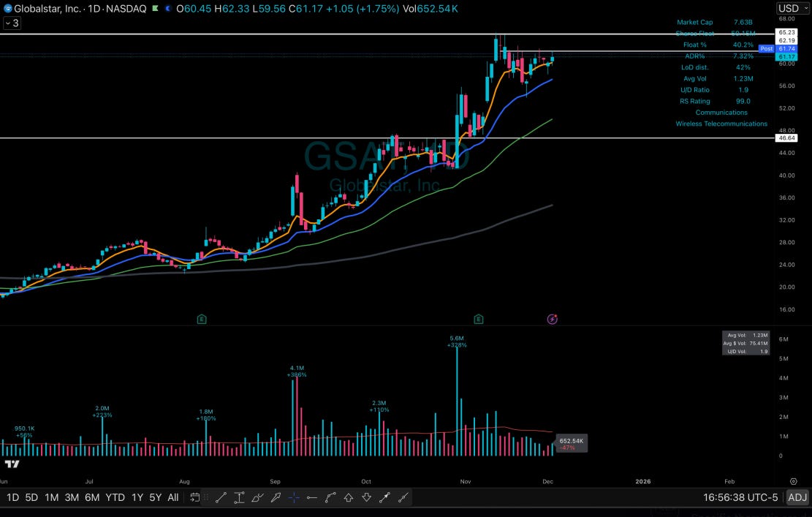The image size is (812, 517).
Task: Click the TradingView logo in chart corner
Action: 12,464
